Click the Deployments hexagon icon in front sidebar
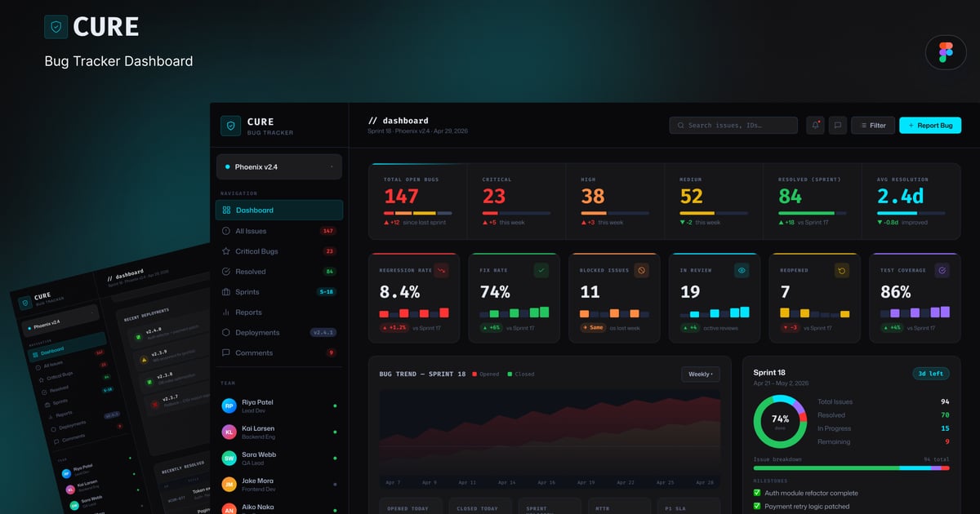This screenshot has height=514, width=980. coord(226,333)
